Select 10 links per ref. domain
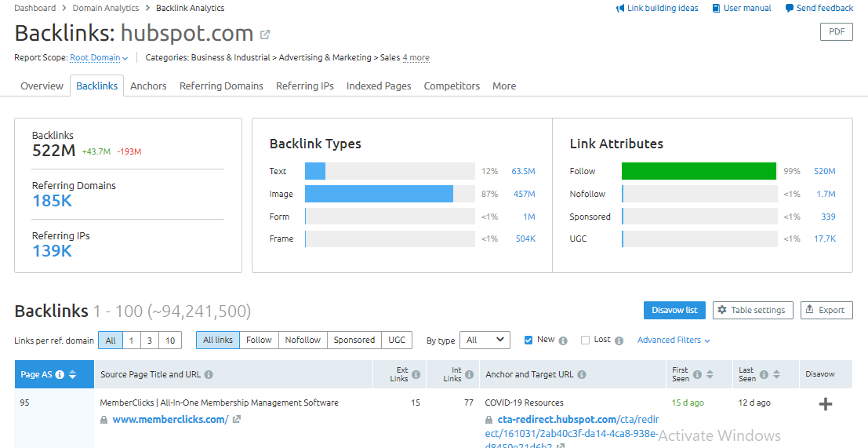This screenshot has width=868, height=448. click(170, 341)
